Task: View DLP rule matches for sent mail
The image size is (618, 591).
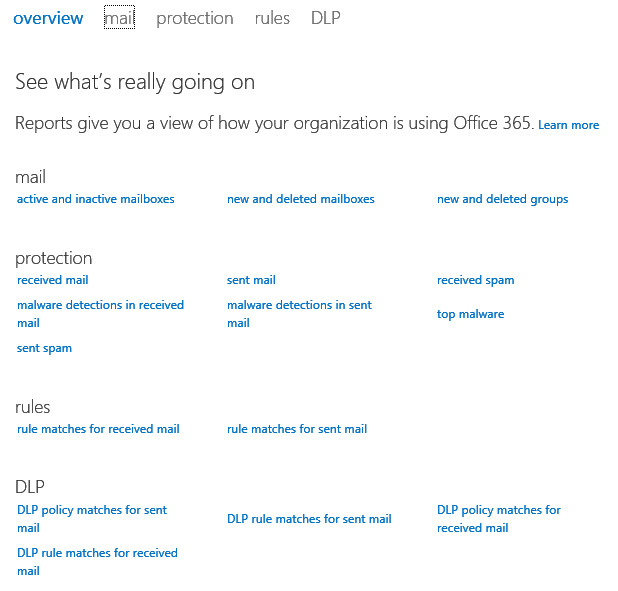Action: coord(309,519)
